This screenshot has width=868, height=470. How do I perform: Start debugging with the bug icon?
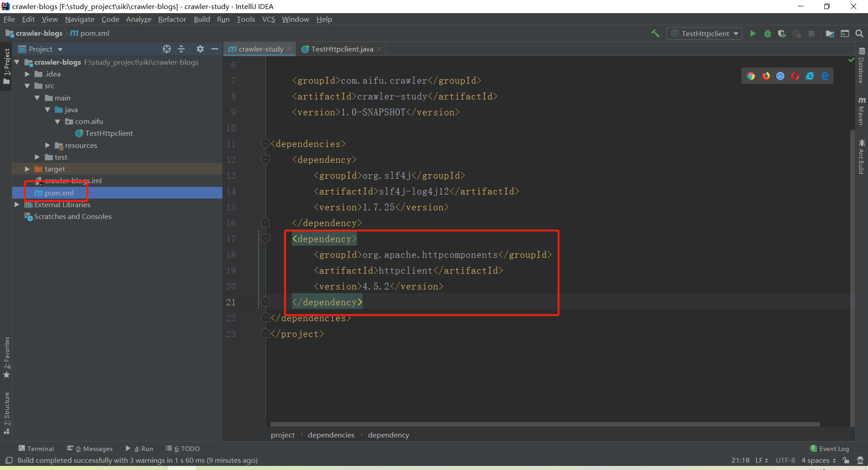pyautogui.click(x=768, y=33)
